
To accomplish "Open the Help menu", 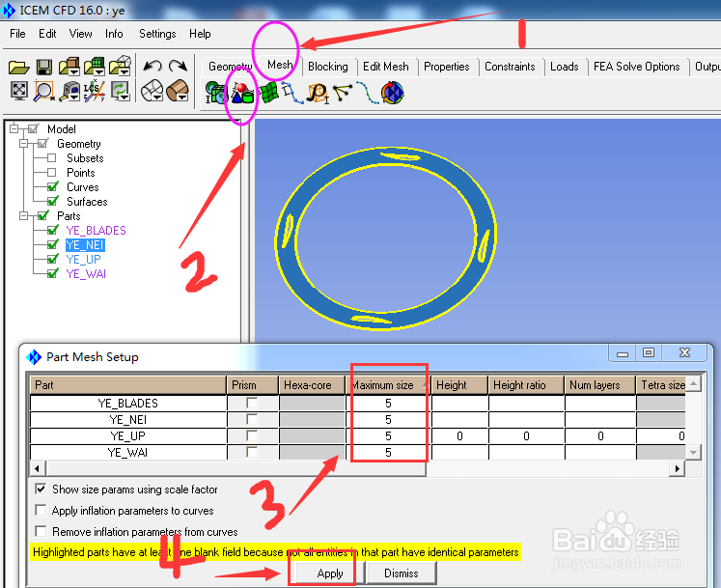I will 200,34.
